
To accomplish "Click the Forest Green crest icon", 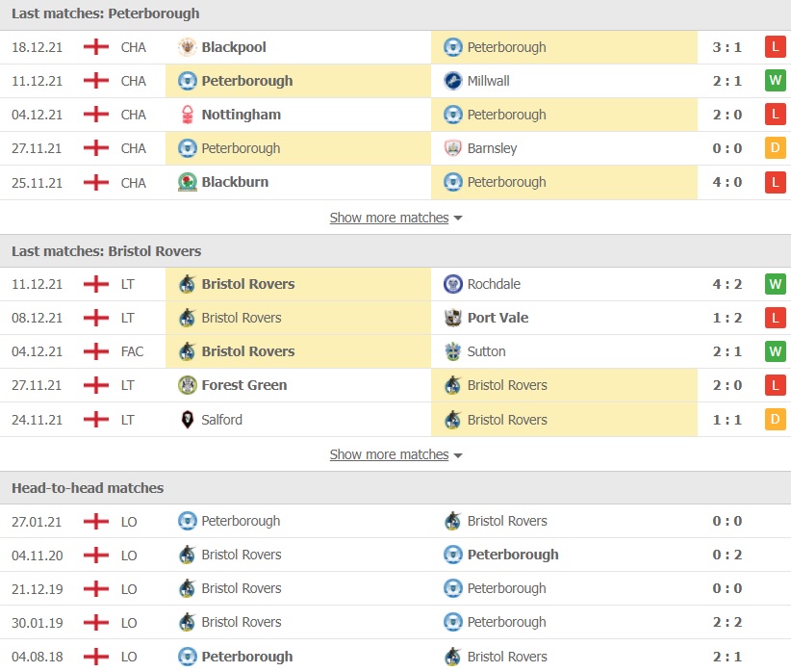I will (187, 385).
